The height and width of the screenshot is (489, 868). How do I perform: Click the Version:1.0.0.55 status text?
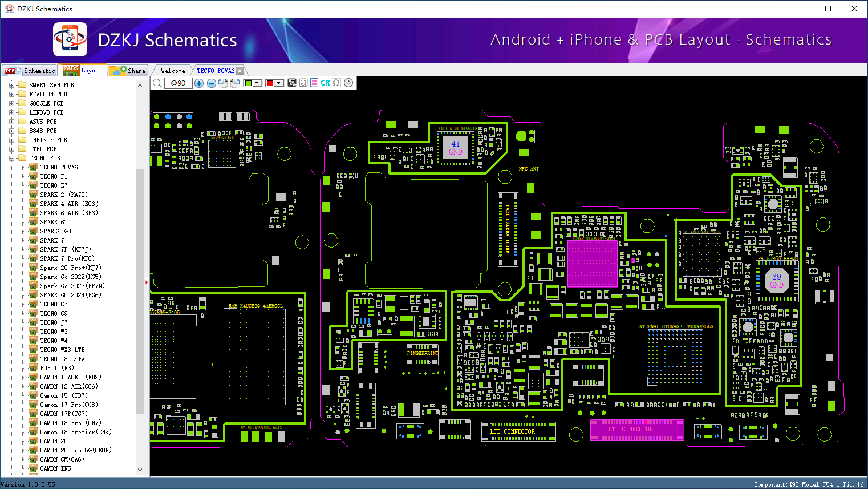point(28,484)
